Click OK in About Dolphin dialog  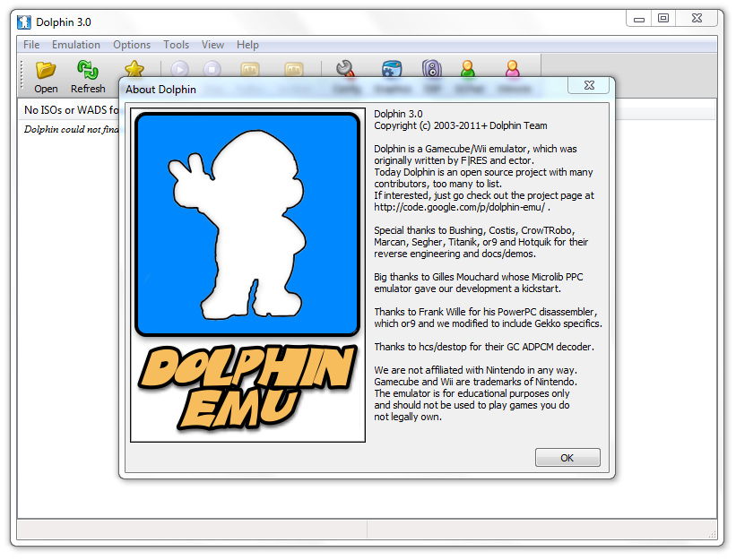(x=567, y=458)
